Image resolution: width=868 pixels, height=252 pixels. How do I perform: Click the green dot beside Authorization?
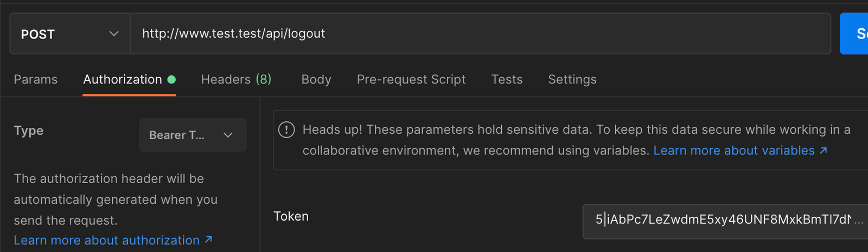pyautogui.click(x=171, y=80)
